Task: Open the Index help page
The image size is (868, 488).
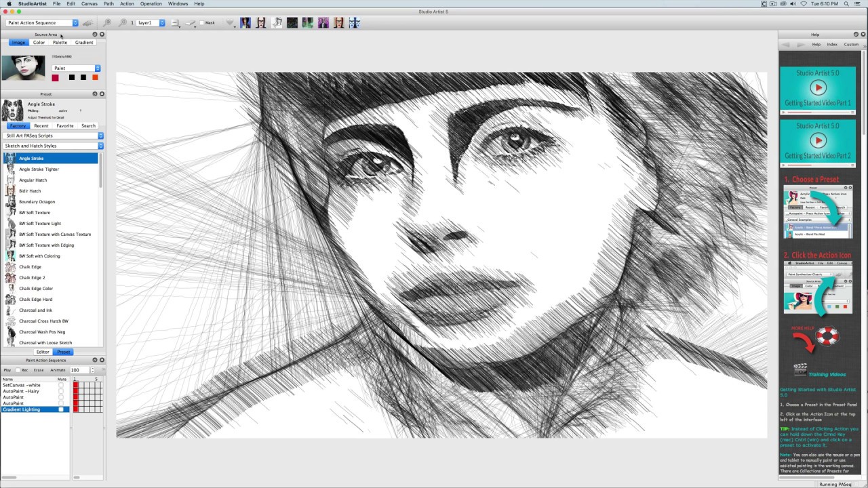Action: point(832,45)
